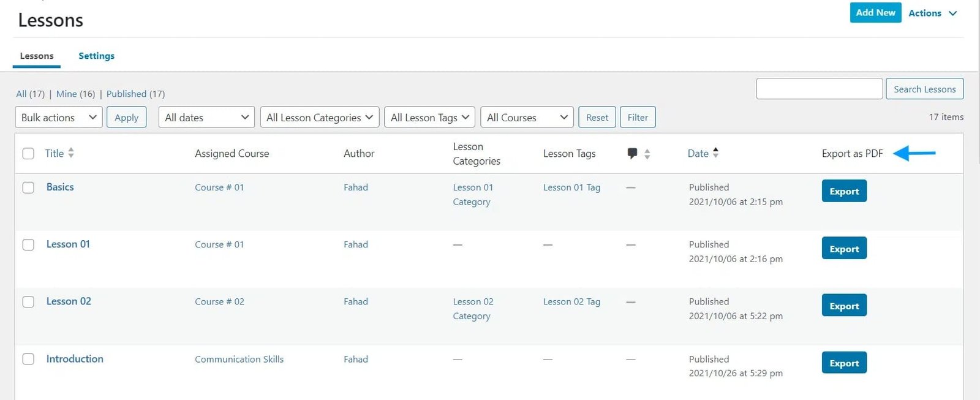The image size is (980, 400).
Task: Open the Bulk actions dropdown
Action: coord(59,118)
